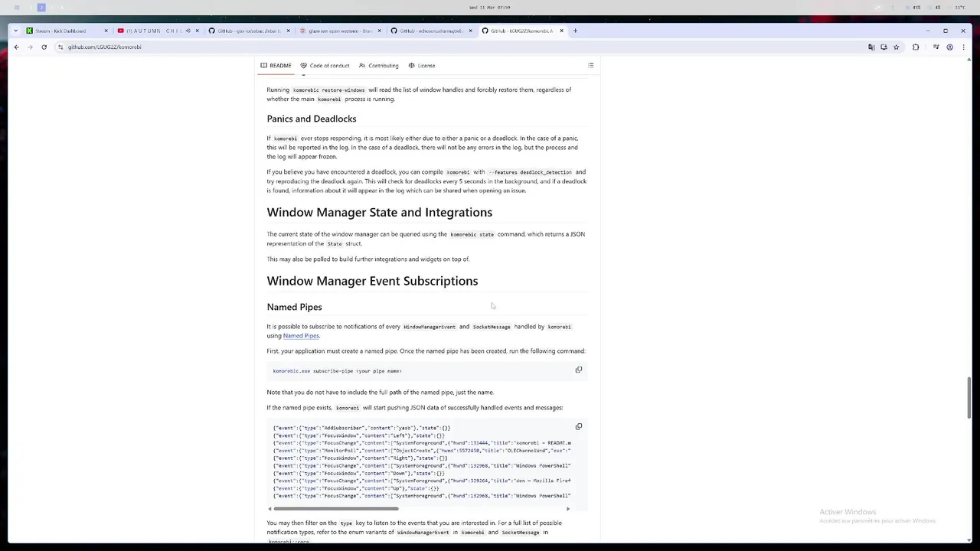Click the code block scroll right arrow
Screen dimensions: 980x551
(567, 509)
